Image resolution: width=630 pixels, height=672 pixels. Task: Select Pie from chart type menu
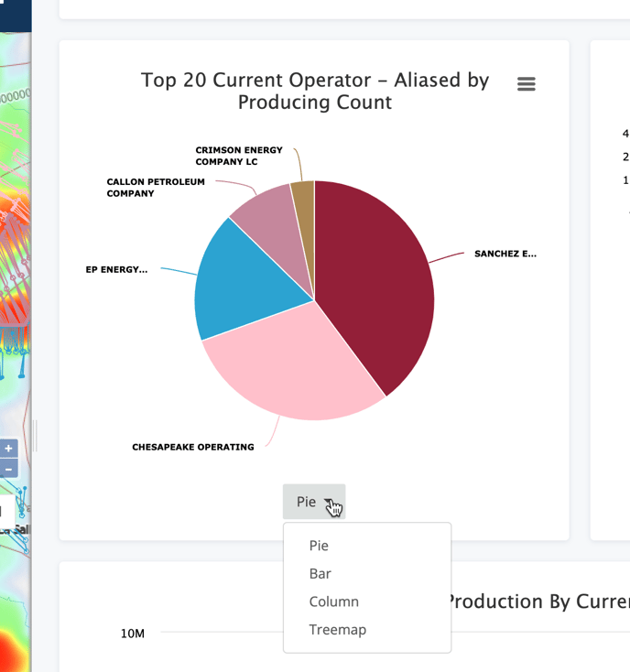pos(319,546)
